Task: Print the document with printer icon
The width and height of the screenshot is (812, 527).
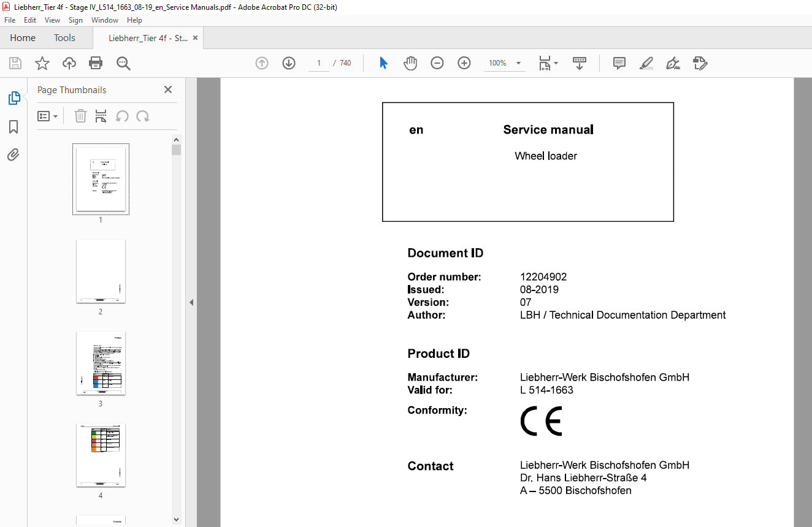Action: (x=96, y=63)
